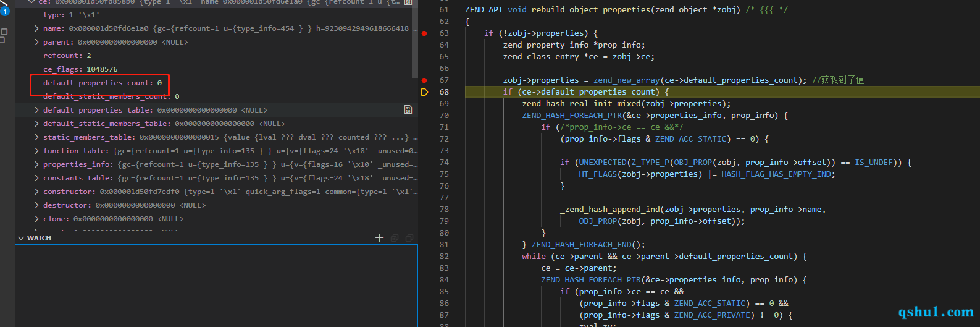Collapse the WATCH section
This screenshot has width=980, height=327.
click(22, 238)
